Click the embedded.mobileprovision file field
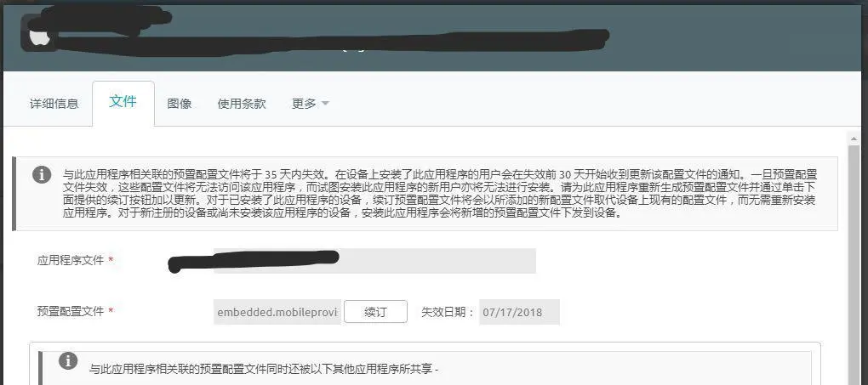 tap(277, 312)
